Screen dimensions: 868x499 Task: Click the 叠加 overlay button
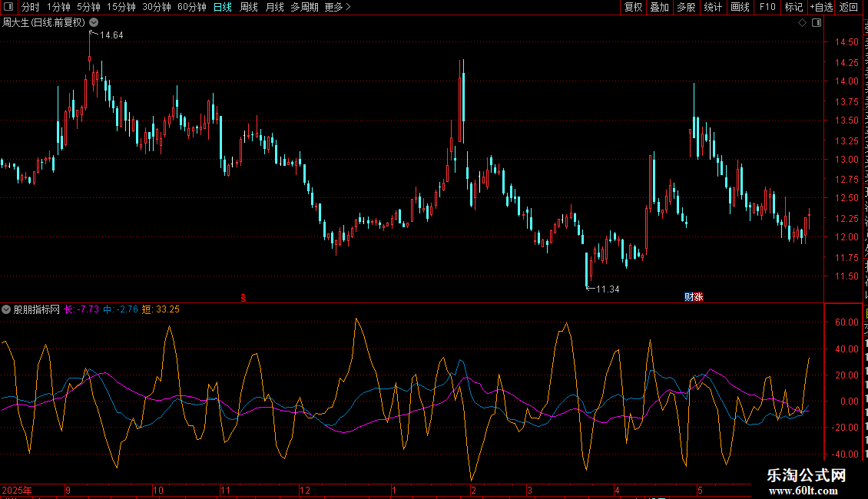(x=660, y=7)
